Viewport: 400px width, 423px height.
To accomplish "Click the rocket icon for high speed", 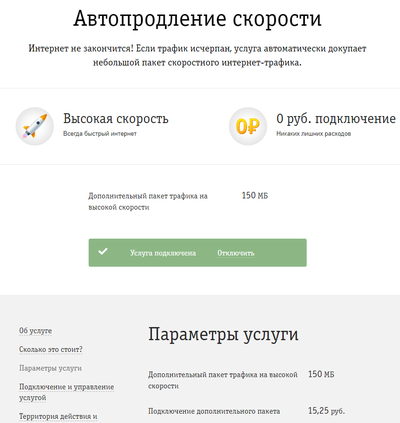I will 35,126.
